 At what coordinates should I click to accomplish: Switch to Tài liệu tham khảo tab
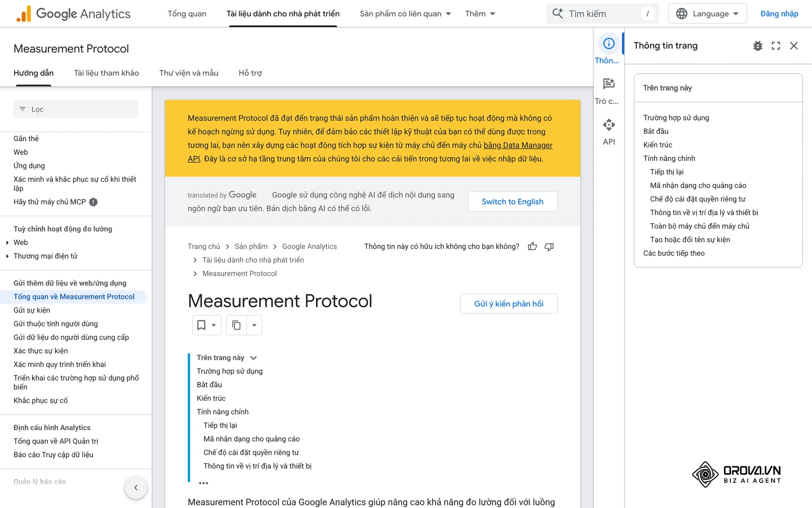[107, 73]
